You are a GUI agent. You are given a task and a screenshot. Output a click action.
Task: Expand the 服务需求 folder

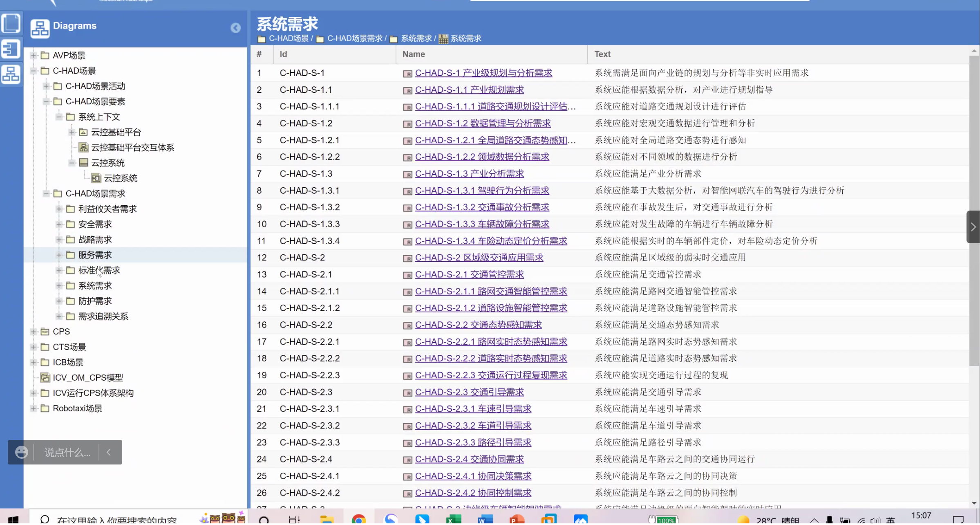click(x=59, y=255)
